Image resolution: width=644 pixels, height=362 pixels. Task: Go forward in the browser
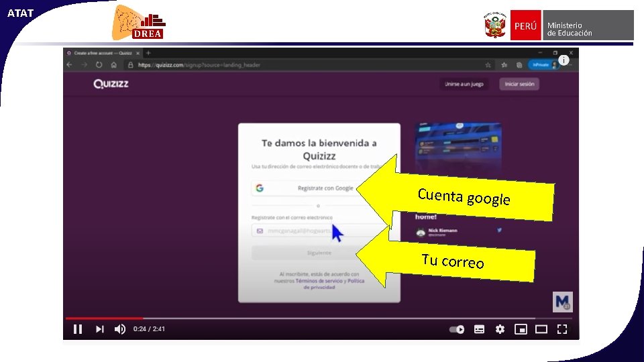85,65
